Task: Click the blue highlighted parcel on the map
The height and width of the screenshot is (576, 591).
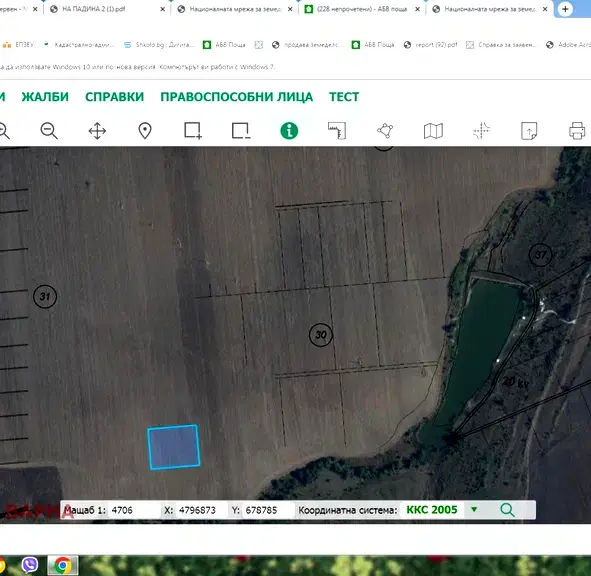Action: 173,447
